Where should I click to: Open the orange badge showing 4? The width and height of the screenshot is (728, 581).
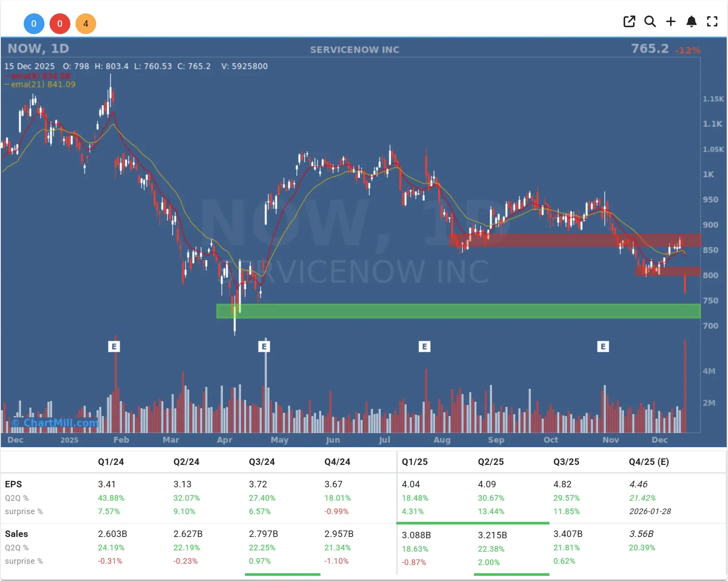[x=86, y=24]
